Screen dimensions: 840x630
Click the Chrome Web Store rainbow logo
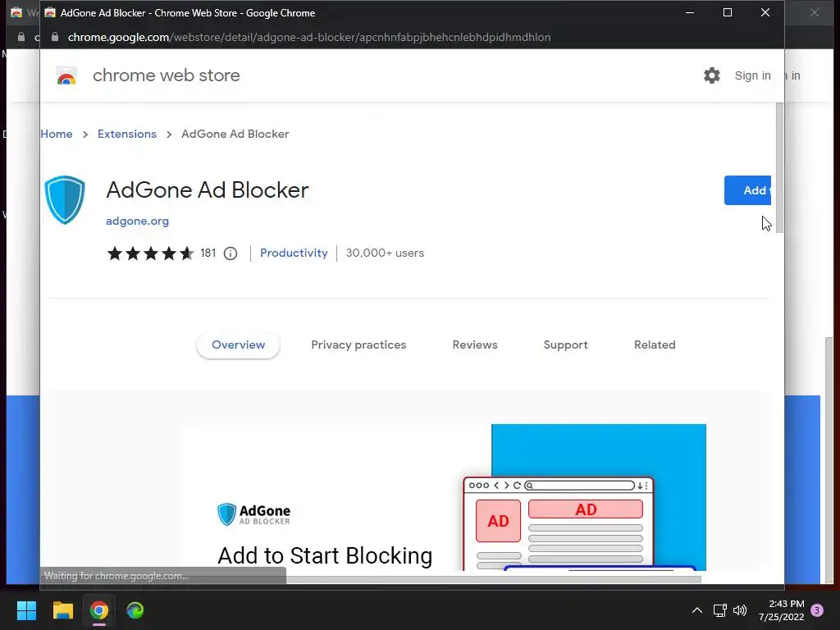coord(66,76)
